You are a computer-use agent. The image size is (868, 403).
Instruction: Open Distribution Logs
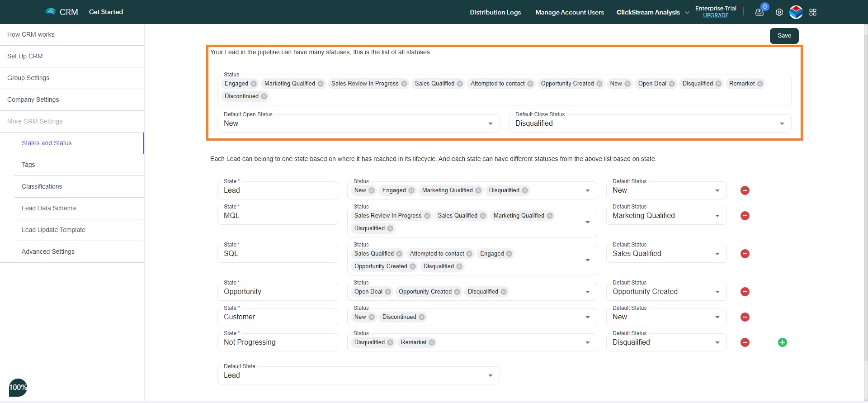(495, 12)
